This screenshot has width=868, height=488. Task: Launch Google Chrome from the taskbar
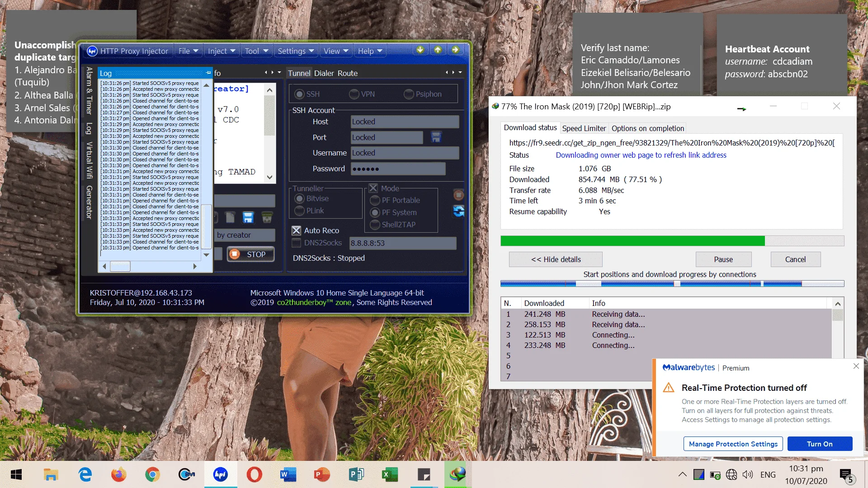click(152, 474)
